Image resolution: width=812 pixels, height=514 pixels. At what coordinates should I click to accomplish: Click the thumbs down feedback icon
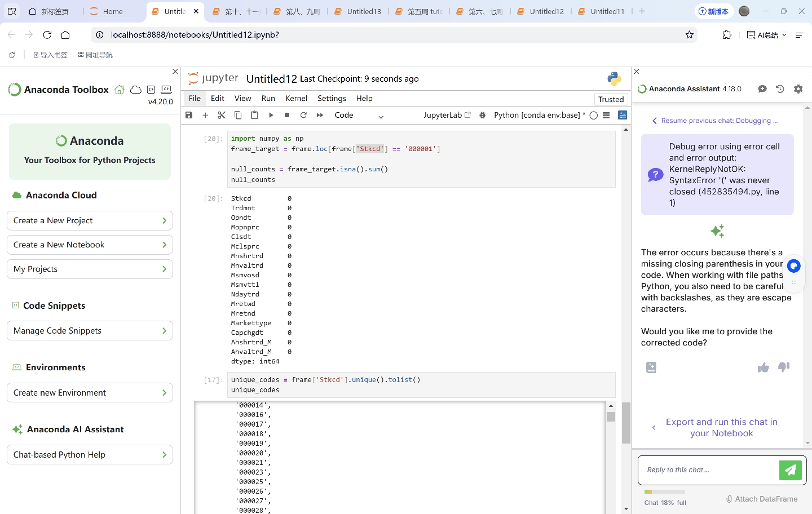pyautogui.click(x=784, y=367)
